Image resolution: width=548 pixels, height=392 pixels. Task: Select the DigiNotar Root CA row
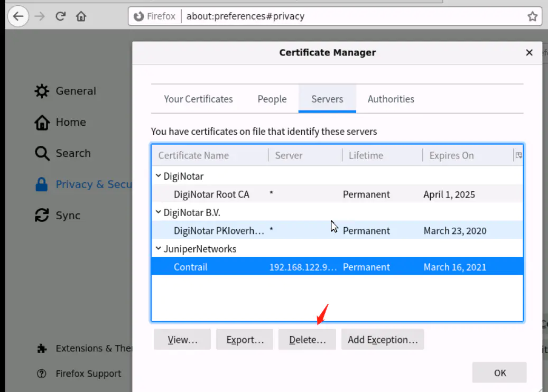pyautogui.click(x=337, y=194)
